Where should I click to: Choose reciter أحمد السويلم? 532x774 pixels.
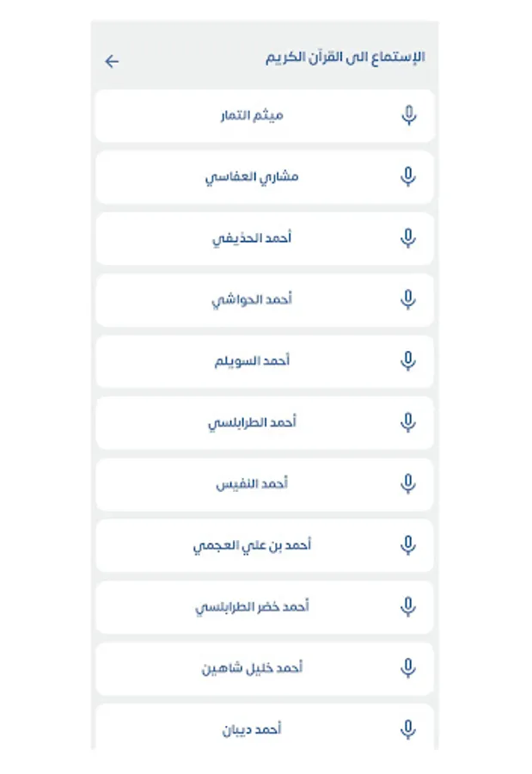click(252, 361)
